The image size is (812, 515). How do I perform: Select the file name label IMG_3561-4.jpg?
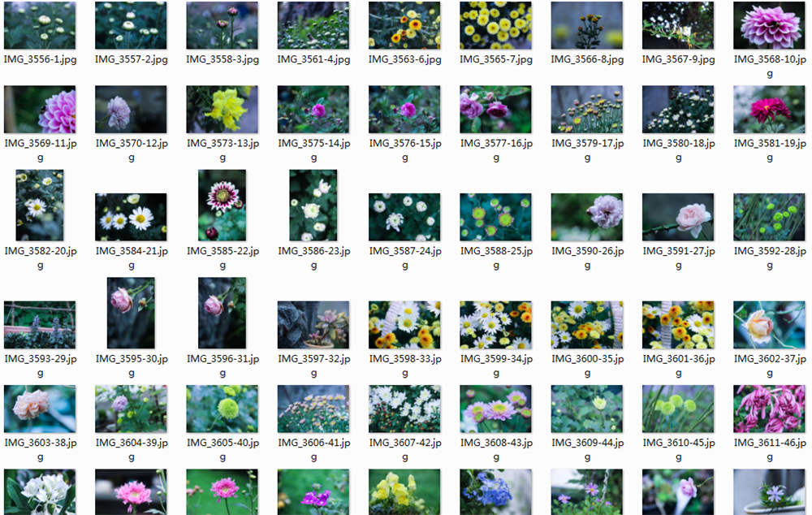313,59
